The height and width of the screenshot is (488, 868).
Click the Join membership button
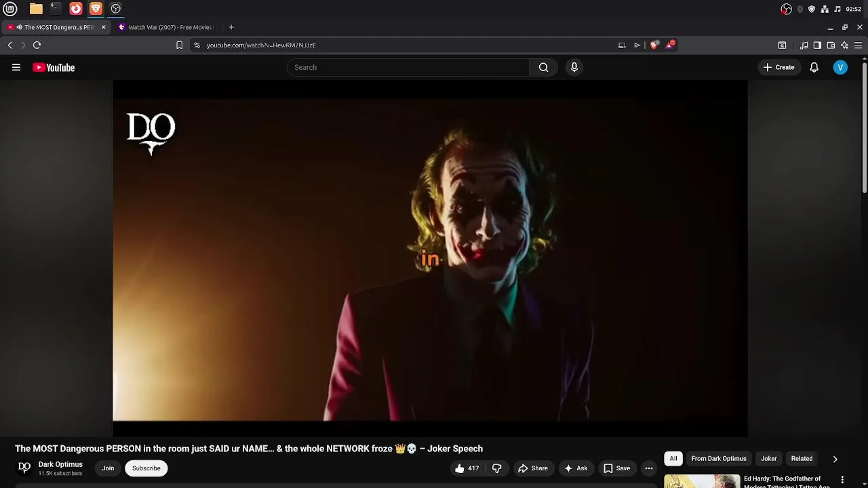click(108, 468)
